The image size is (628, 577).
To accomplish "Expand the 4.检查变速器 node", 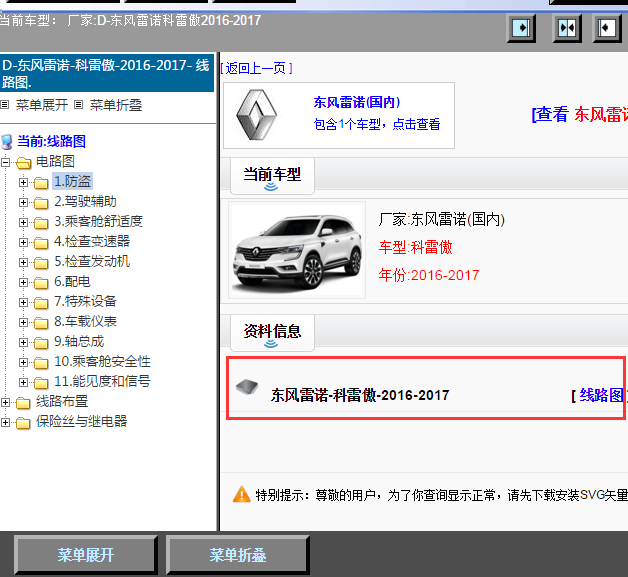I will pyautogui.click(x=23, y=242).
